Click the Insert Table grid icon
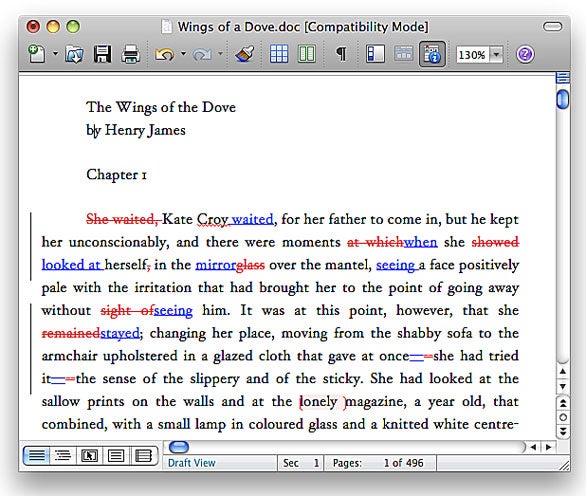Image resolution: width=586 pixels, height=496 pixels. 279,54
